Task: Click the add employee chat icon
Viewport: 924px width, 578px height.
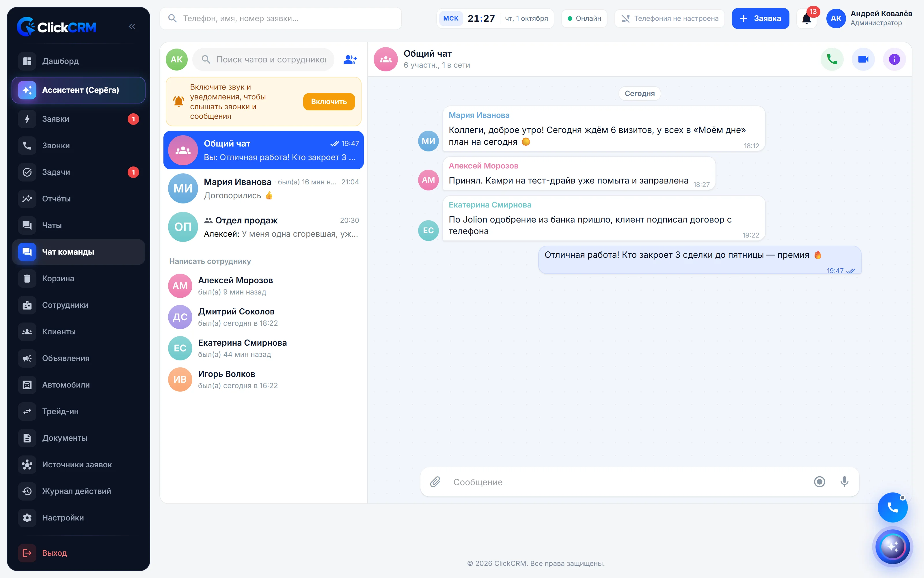Action: tap(350, 60)
